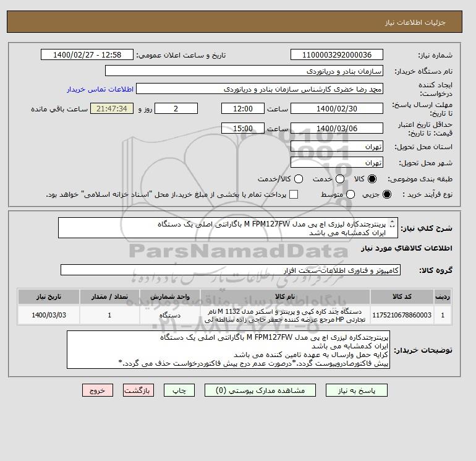Select the کالا/خدمت radio button

pyautogui.click(x=299, y=179)
